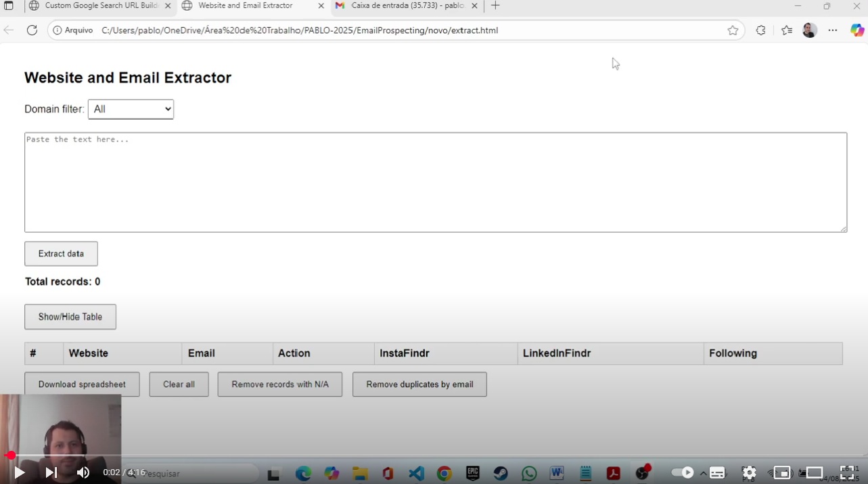Click the video progress bar
This screenshot has height=484, width=868.
(433, 456)
